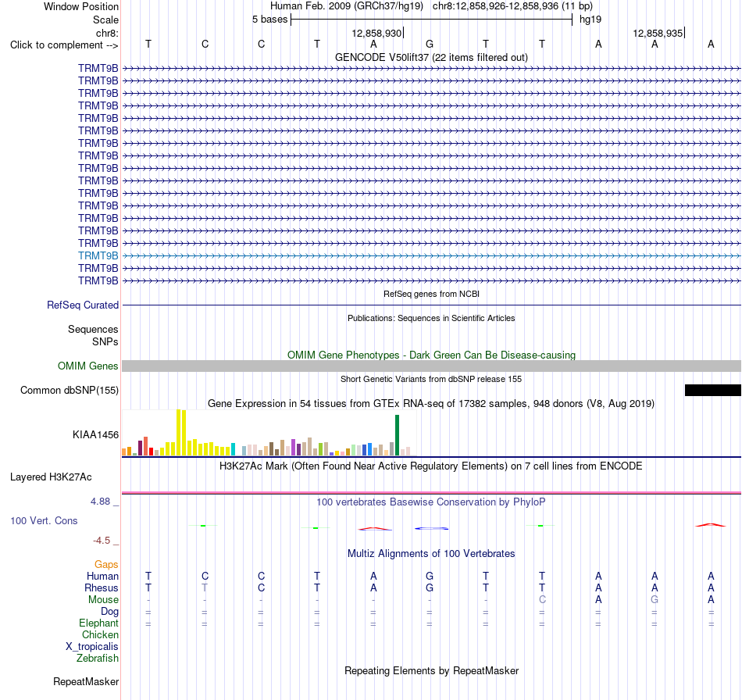The width and height of the screenshot is (742, 700).
Task: Click the GTEx Gene Expression track title
Action: tap(431, 404)
